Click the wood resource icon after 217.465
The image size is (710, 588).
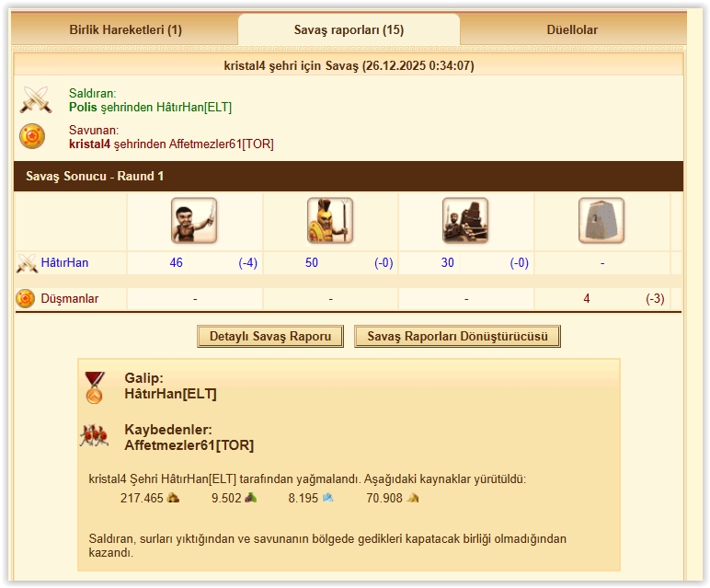click(x=173, y=498)
